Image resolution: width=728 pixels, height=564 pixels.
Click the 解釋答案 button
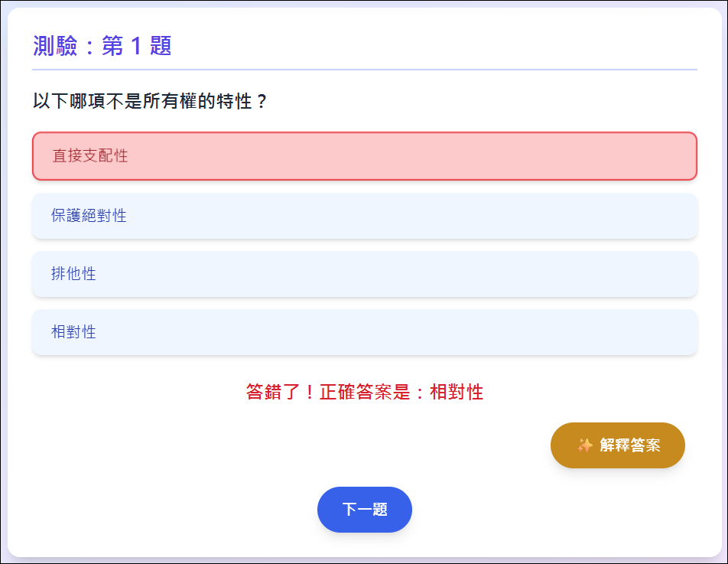(x=618, y=445)
